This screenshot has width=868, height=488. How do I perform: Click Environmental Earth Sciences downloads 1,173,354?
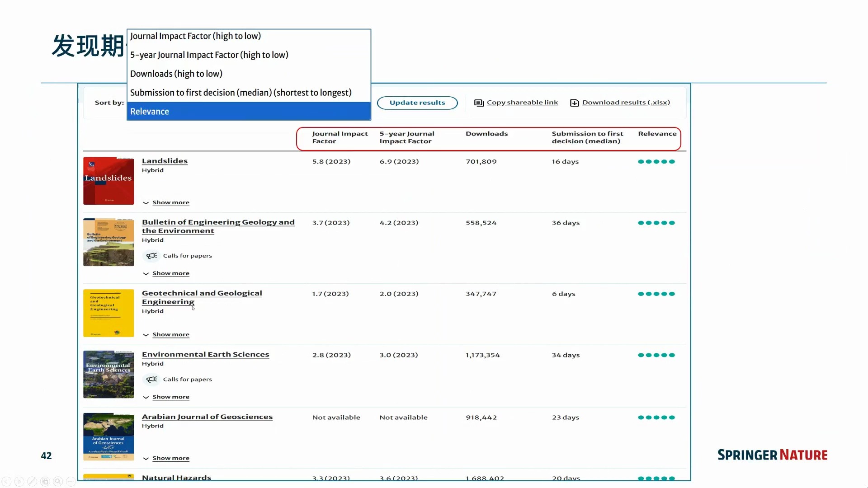tap(483, 355)
